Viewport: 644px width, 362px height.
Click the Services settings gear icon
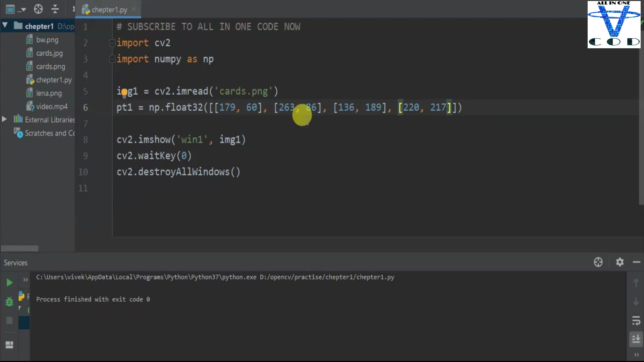coord(620,262)
